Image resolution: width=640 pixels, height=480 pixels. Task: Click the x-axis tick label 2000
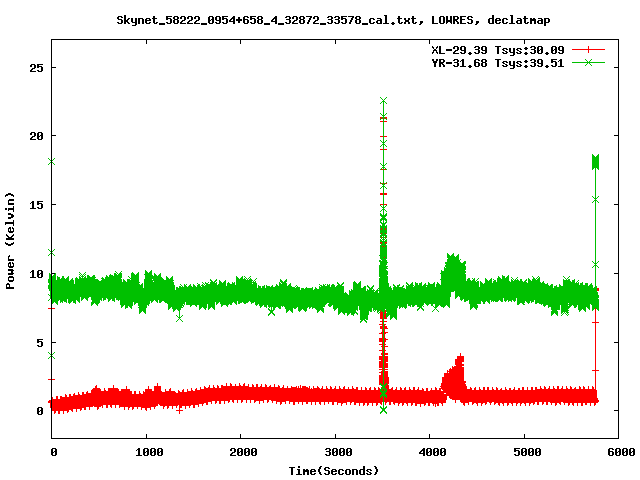(243, 452)
